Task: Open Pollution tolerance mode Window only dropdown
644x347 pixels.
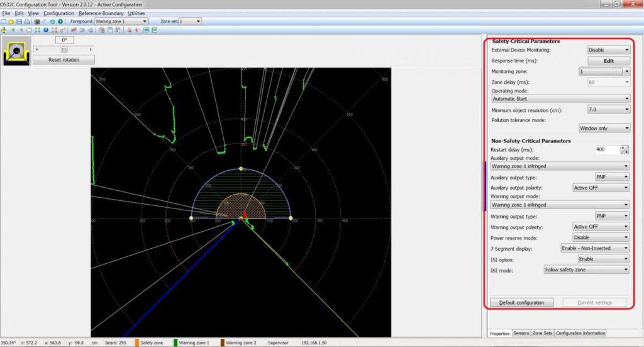Action: [604, 128]
